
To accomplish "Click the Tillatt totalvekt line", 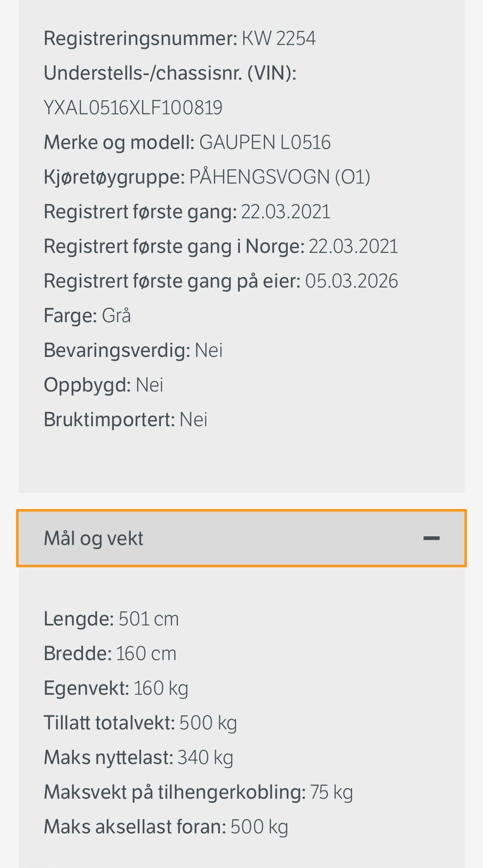I will coord(140,723).
